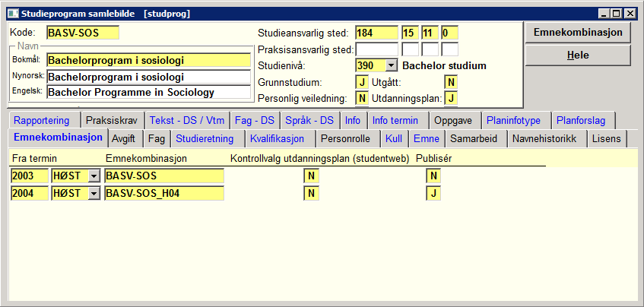Click the Kode field containing BASV-SOS
Image resolution: width=644 pixels, height=307 pixels.
click(83, 33)
